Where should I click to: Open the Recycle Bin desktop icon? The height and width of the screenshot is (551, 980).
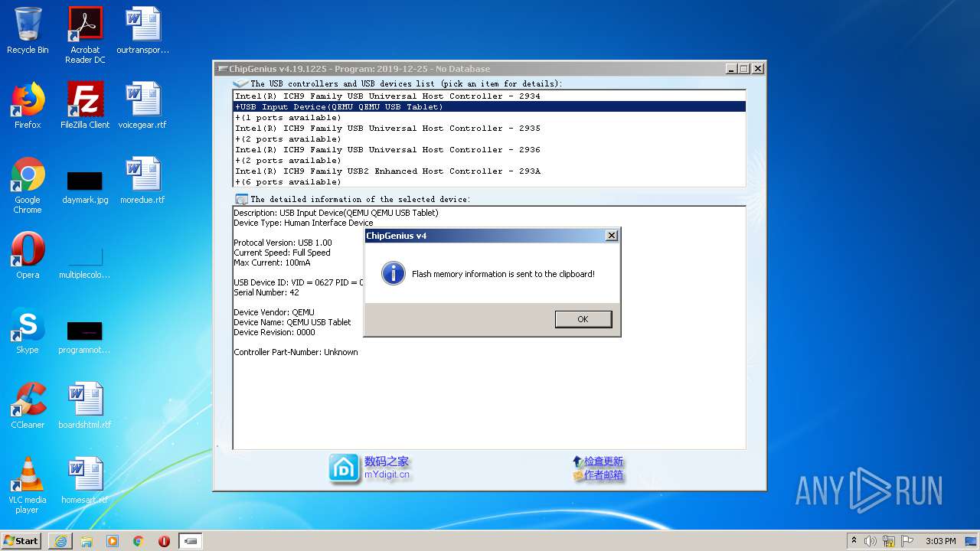(28, 31)
